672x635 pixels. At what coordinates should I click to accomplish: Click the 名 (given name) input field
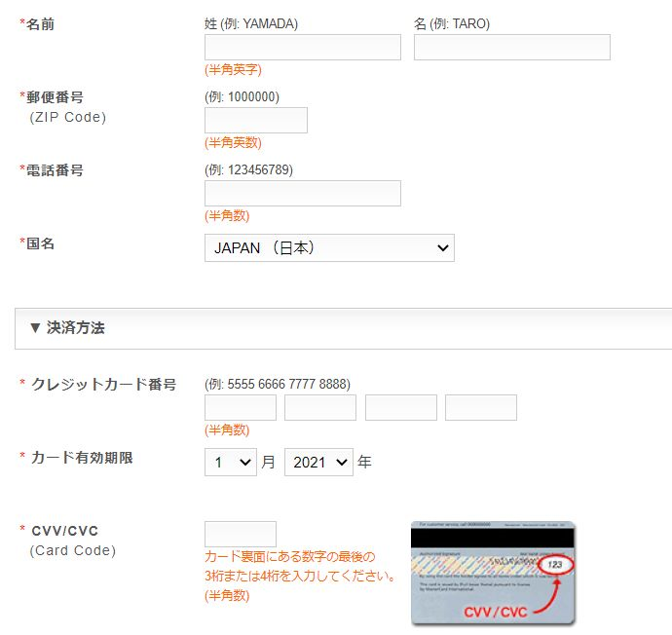(x=511, y=48)
